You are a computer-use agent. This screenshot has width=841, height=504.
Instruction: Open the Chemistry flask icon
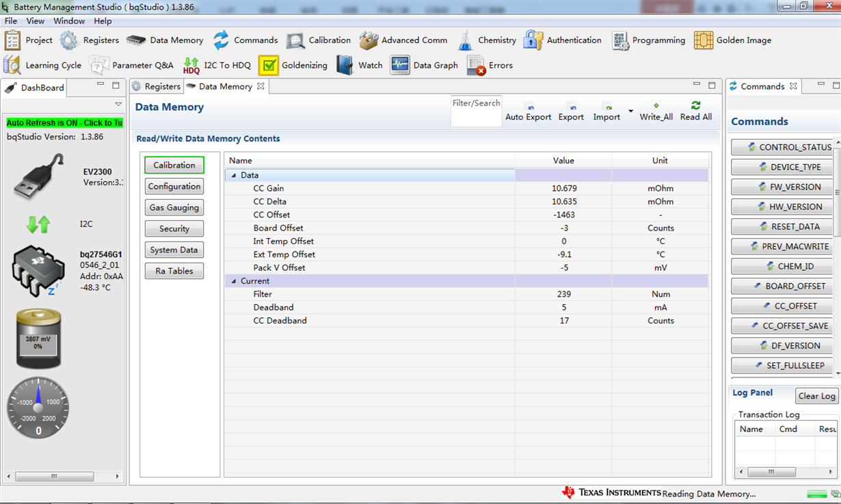465,40
